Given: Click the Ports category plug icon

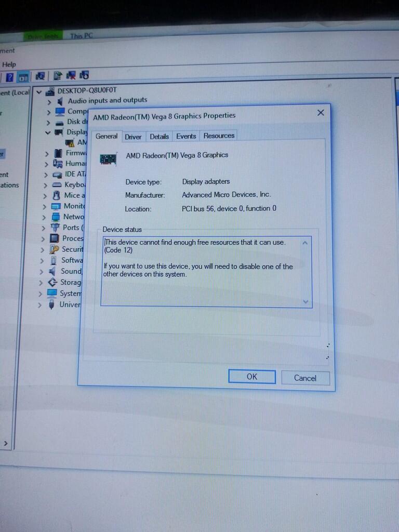Looking at the screenshot, I should point(55,228).
